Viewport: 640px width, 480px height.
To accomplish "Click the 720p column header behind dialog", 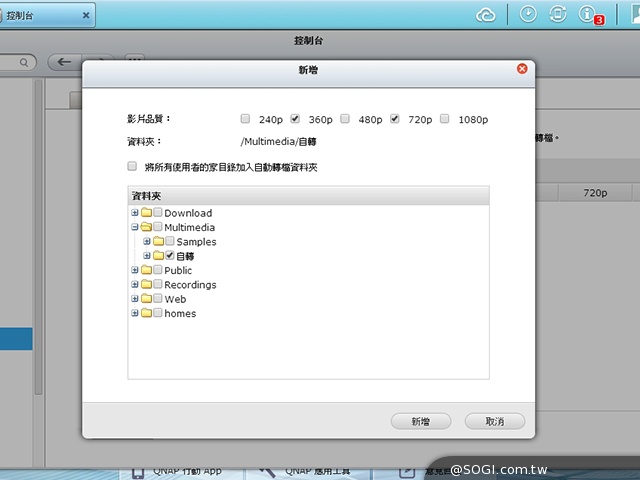I will click(x=595, y=193).
